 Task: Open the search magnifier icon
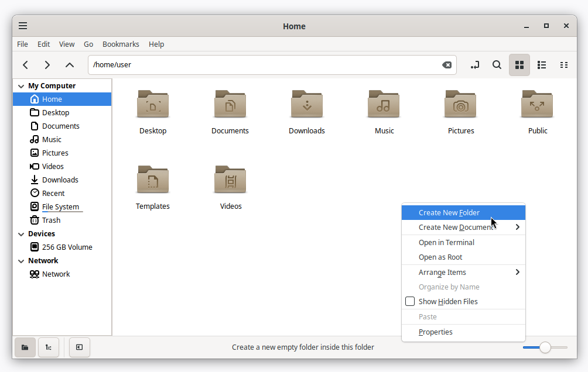[497, 65]
